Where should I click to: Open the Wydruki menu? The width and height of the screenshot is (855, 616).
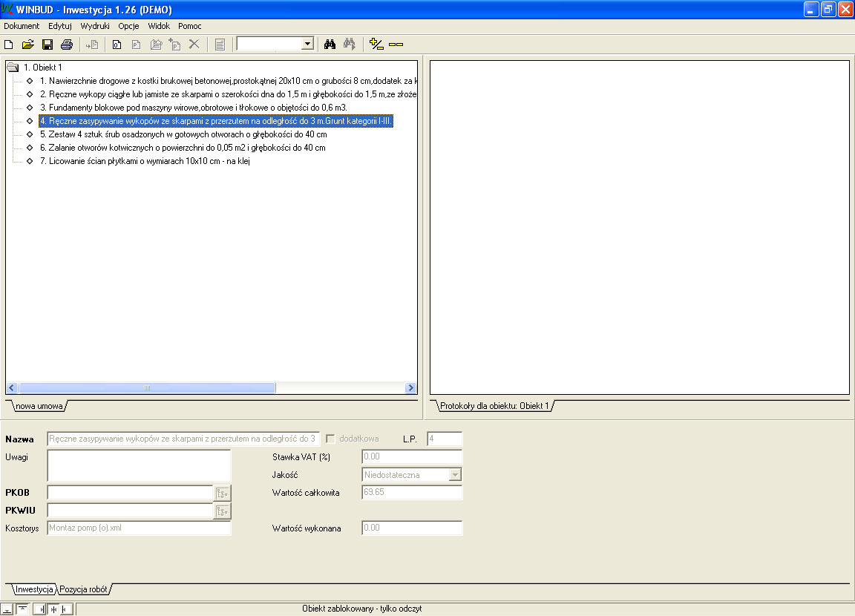[x=95, y=26]
